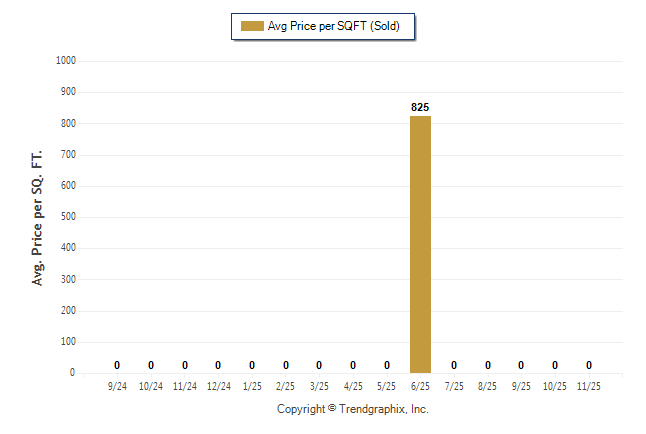Click the Avg. Price per SQ. FT. axis title
Image resolution: width=646 pixels, height=434 pixels.
pos(38,217)
